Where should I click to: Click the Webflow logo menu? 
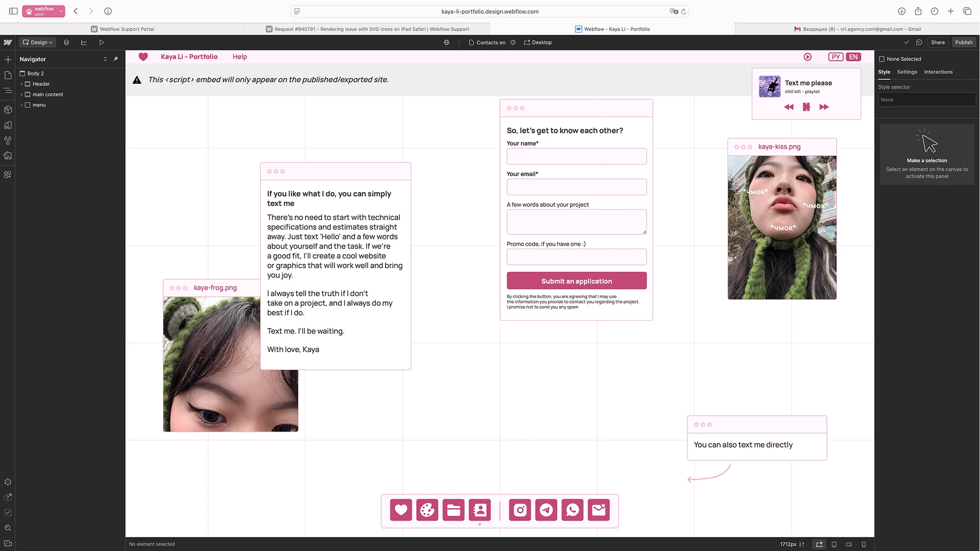tap(8, 42)
